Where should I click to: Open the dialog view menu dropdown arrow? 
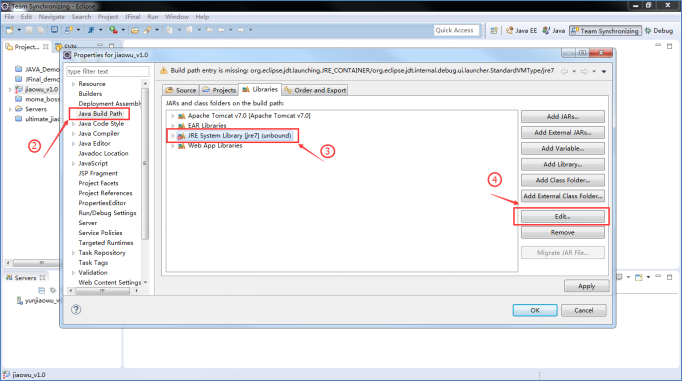tap(604, 71)
